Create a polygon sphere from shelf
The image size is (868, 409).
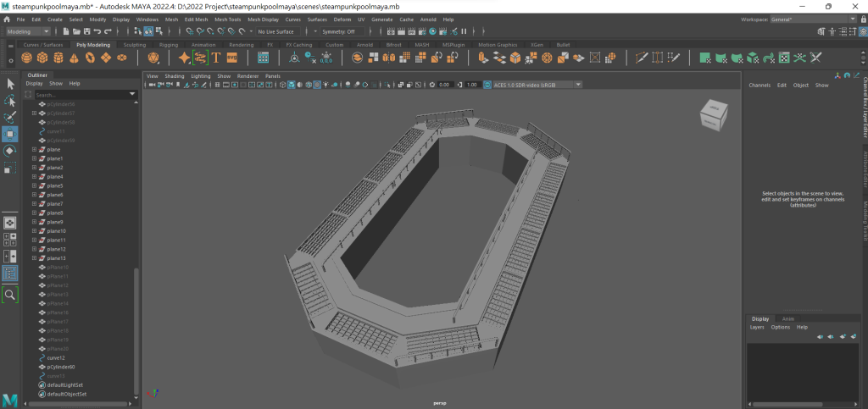(x=26, y=58)
